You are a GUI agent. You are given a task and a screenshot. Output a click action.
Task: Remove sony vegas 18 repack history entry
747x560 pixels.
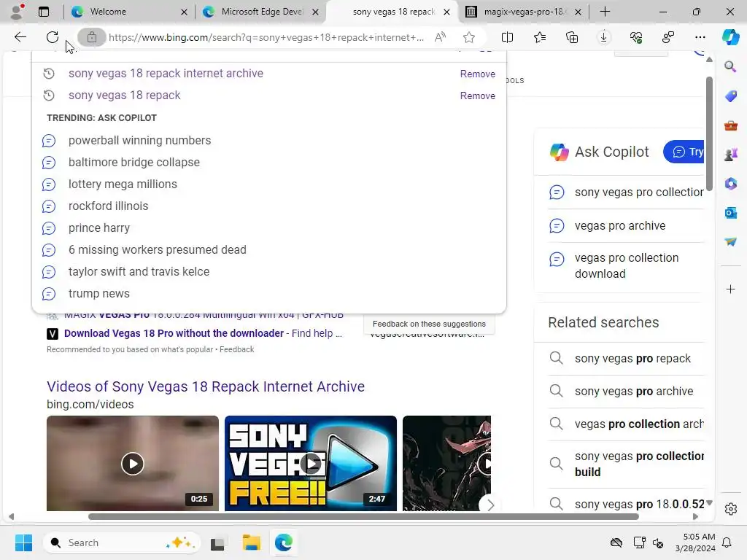pos(477,96)
